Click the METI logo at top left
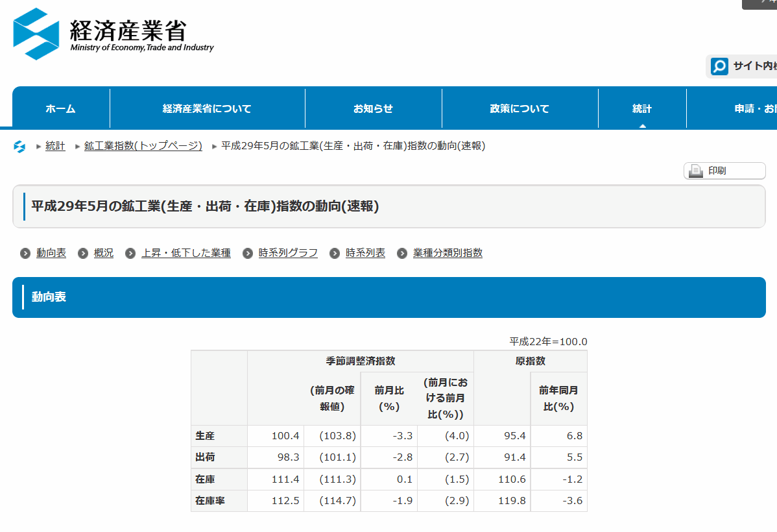 [36, 34]
